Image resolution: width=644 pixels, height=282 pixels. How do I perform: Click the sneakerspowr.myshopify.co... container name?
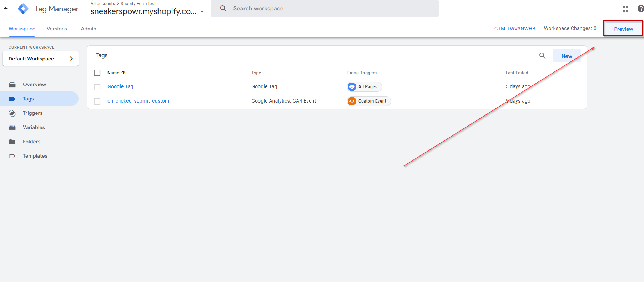[143, 11]
